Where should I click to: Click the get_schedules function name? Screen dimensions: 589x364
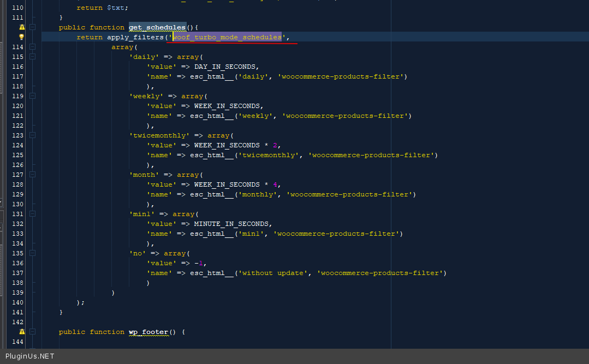pyautogui.click(x=157, y=27)
